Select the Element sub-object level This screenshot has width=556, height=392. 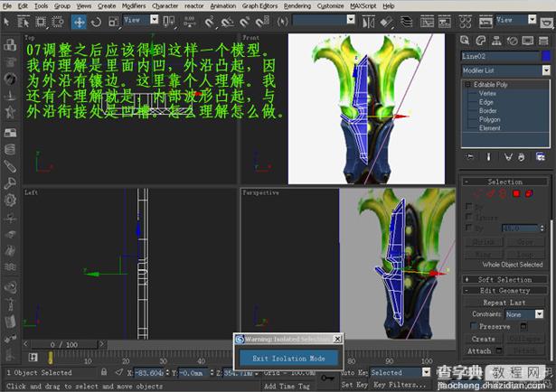point(489,128)
